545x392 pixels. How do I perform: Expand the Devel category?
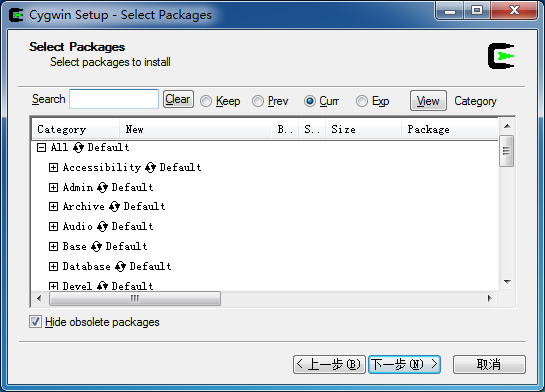click(x=53, y=286)
